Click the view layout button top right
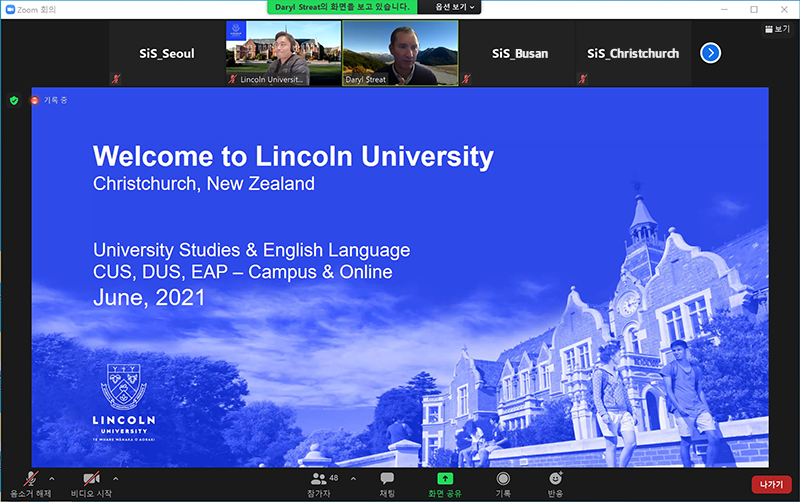 click(x=777, y=29)
